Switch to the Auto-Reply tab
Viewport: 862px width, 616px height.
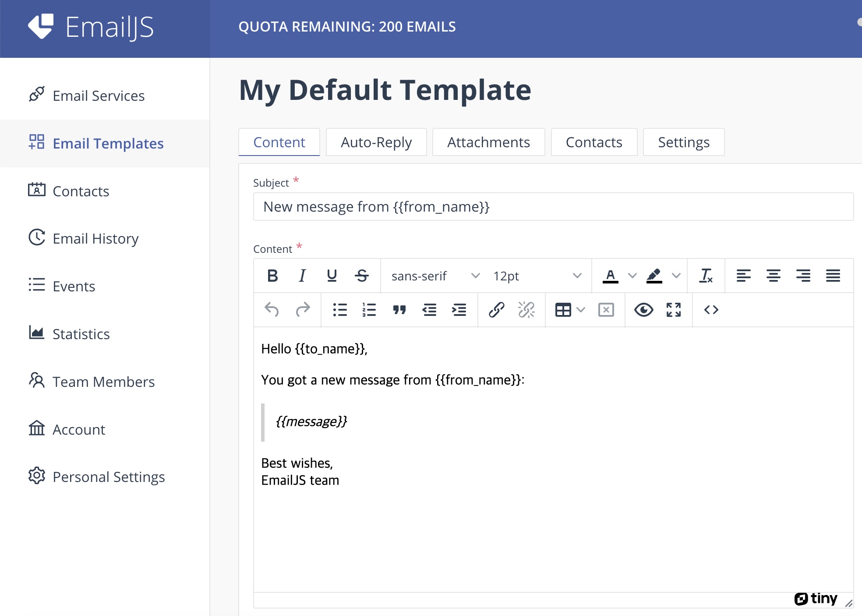click(x=376, y=142)
